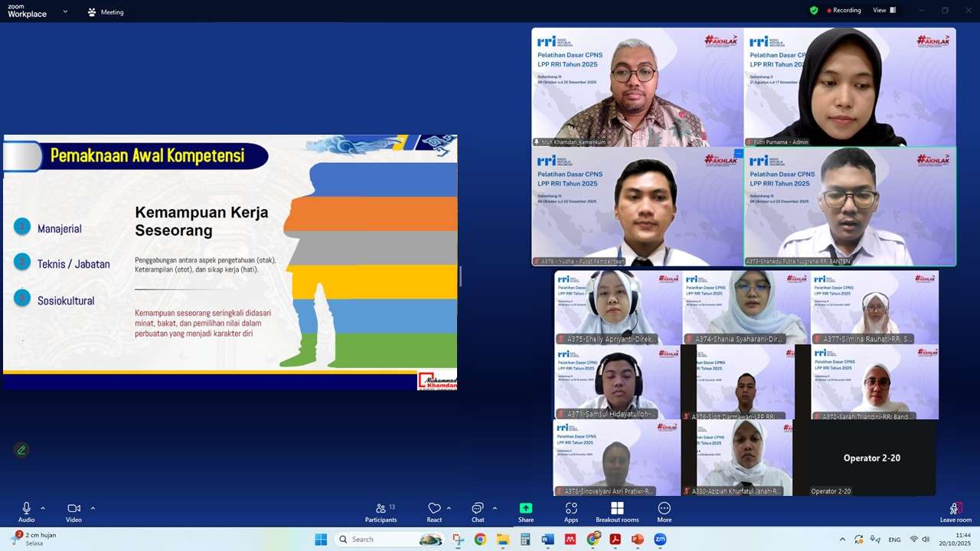Open the View layout menu
Screen dimensions: 980x551
(884, 11)
